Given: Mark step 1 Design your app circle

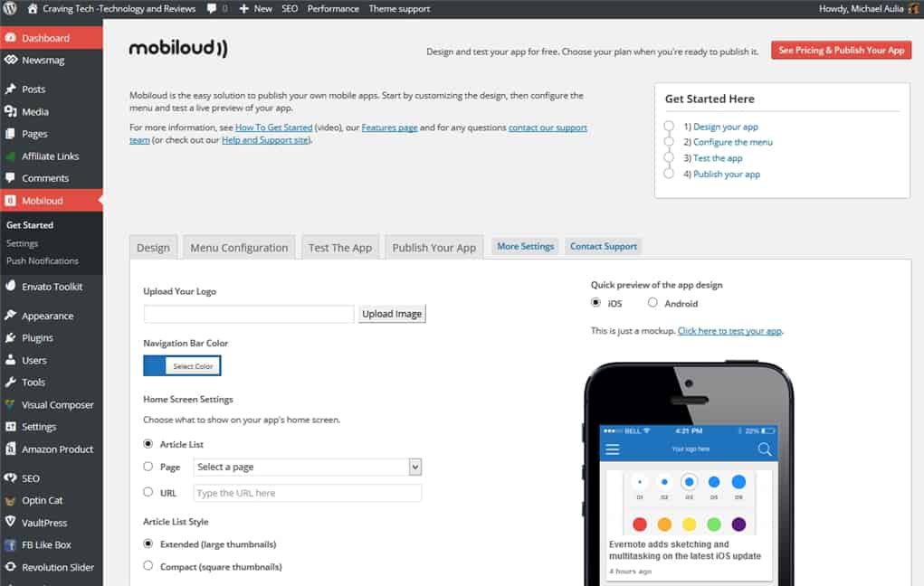Looking at the screenshot, I should pos(668,126).
